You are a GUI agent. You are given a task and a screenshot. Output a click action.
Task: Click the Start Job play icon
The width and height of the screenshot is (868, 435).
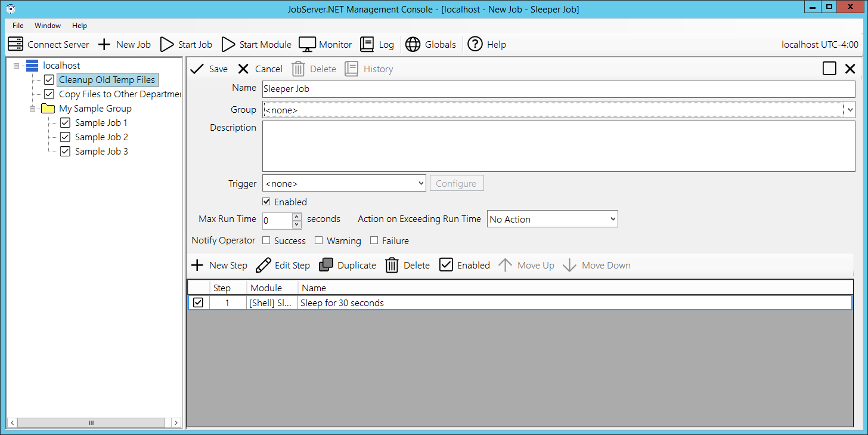click(x=168, y=44)
